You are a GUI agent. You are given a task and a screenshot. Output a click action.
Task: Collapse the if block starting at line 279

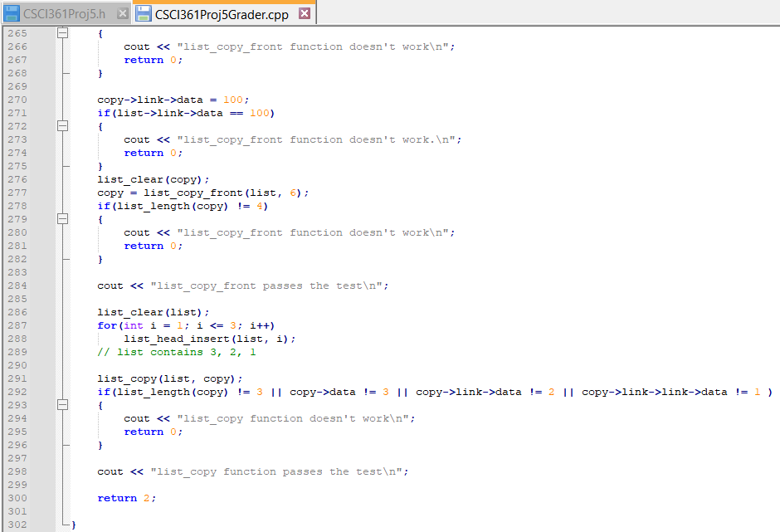[x=62, y=218]
